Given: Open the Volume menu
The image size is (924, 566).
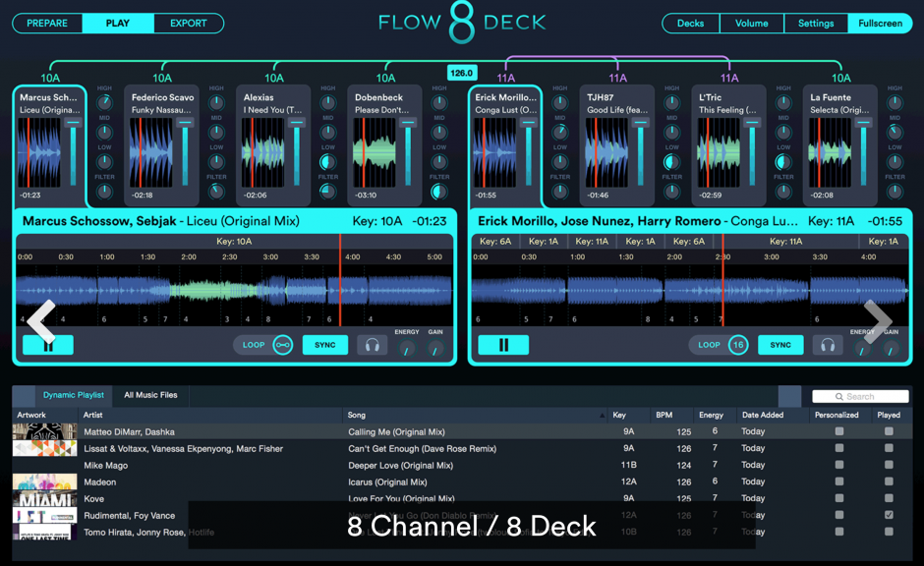Looking at the screenshot, I should click(x=751, y=23).
